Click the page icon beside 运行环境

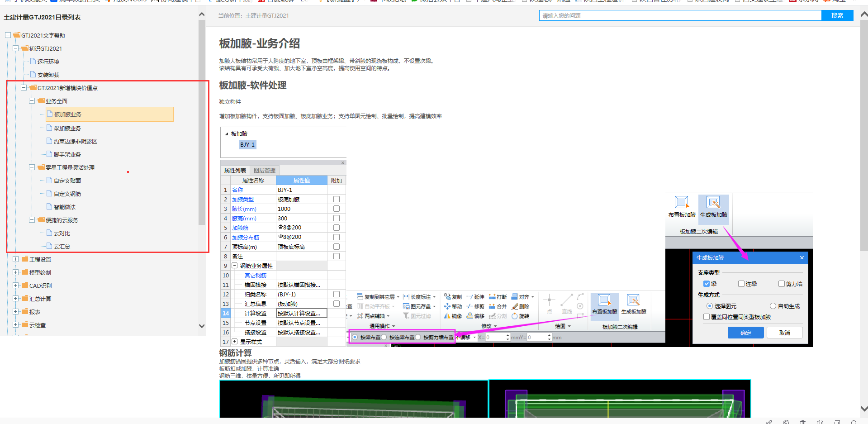(33, 61)
